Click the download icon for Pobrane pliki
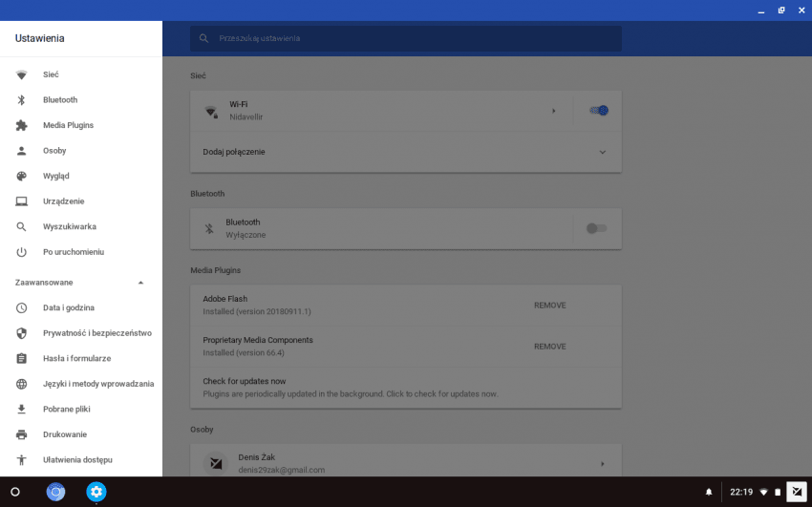Viewport: 812px width, 507px height. pyautogui.click(x=21, y=410)
